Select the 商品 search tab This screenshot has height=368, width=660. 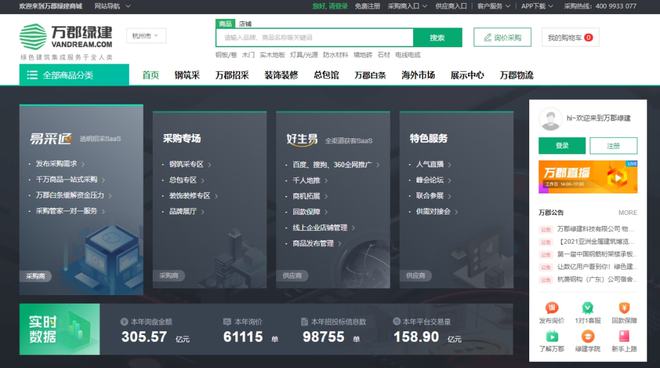[225, 24]
